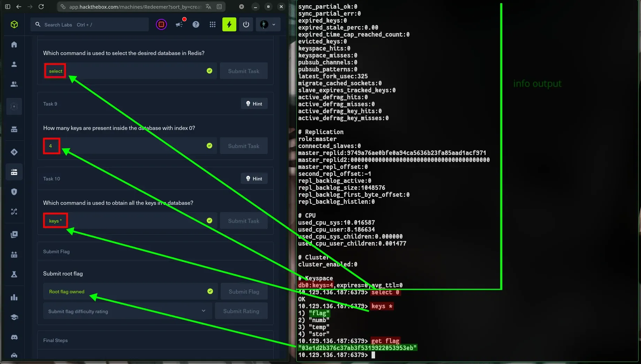Open the flask labs sidebar icon
641x364 pixels.
[x=14, y=274]
